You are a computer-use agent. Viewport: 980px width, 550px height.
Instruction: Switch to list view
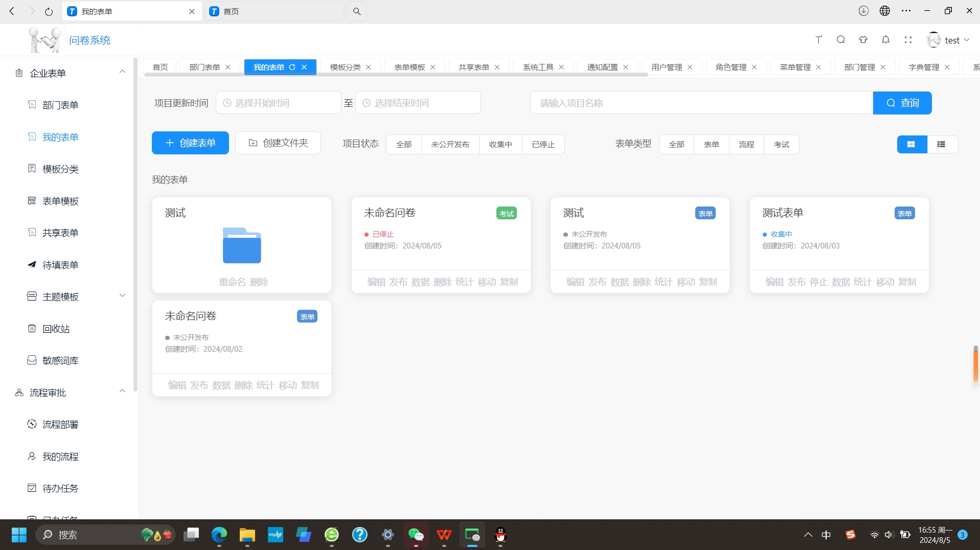[942, 144]
